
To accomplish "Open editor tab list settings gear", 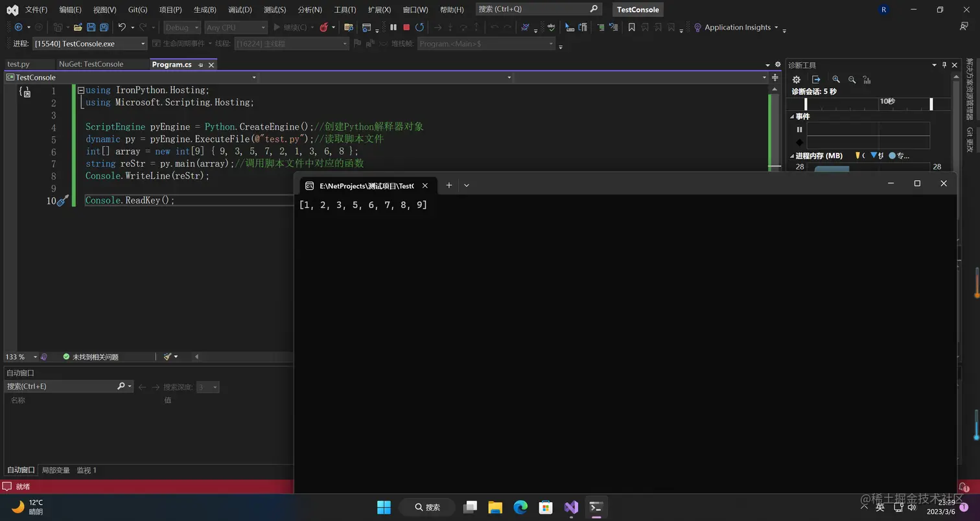I will point(778,64).
